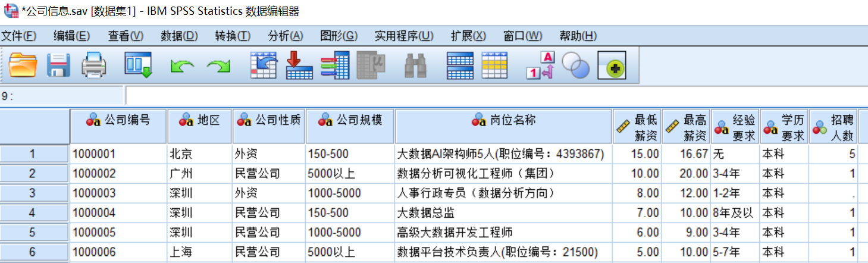Viewport: 868px width, 263px height.
Task: Select row number 5 header
Action: click(35, 233)
